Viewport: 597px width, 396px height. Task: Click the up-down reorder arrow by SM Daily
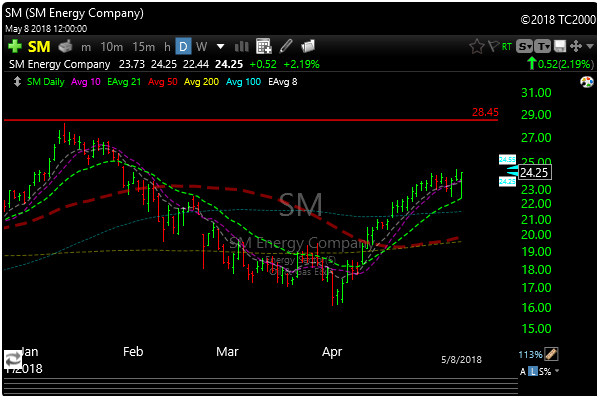tap(17, 82)
